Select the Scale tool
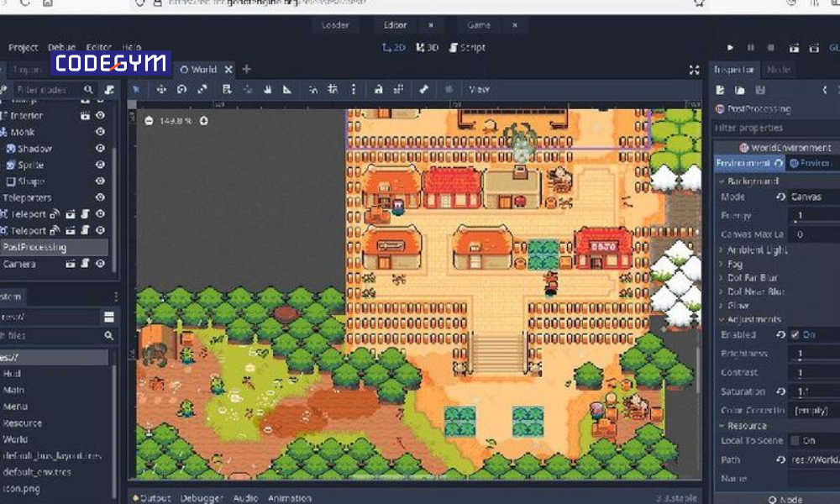This screenshot has width=840, height=504. (x=200, y=88)
